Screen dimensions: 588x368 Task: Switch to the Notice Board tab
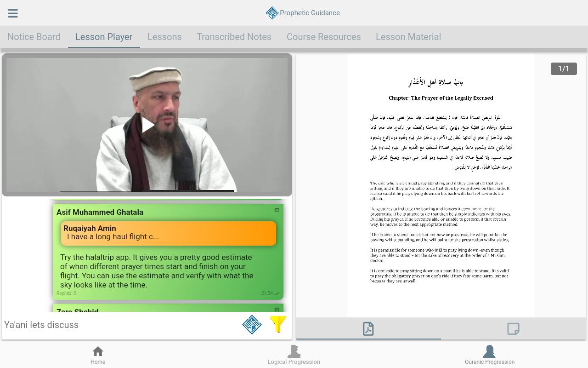pyautogui.click(x=34, y=37)
